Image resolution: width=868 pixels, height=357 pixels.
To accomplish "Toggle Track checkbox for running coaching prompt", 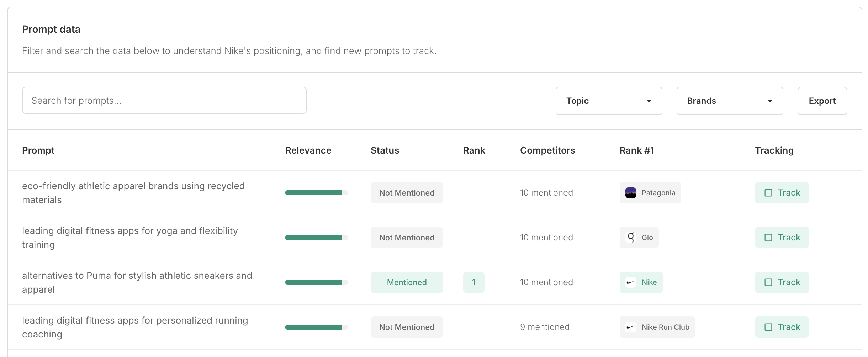I will [768, 327].
